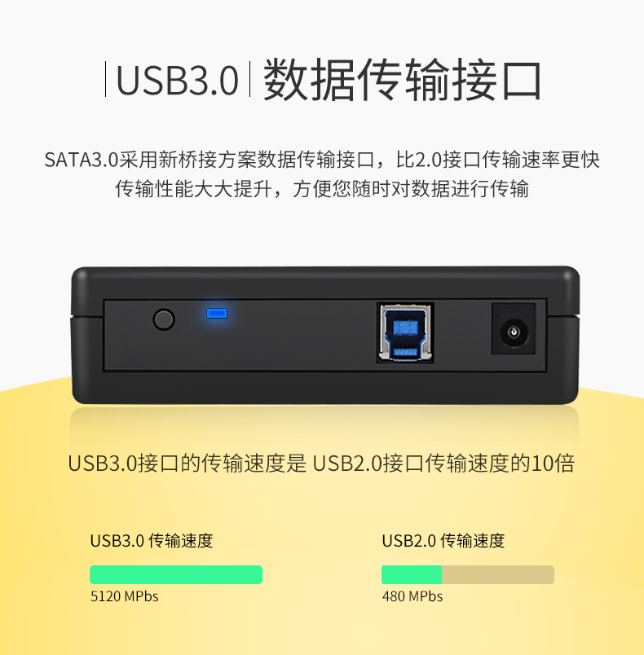The image size is (644, 655).
Task: Click the tan unfilled part of USB2.0 bar
Action: point(498,575)
